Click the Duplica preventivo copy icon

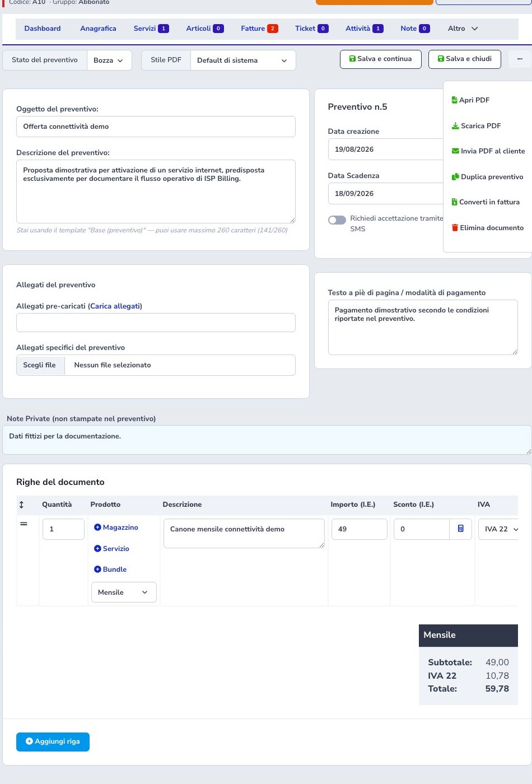[x=455, y=177]
